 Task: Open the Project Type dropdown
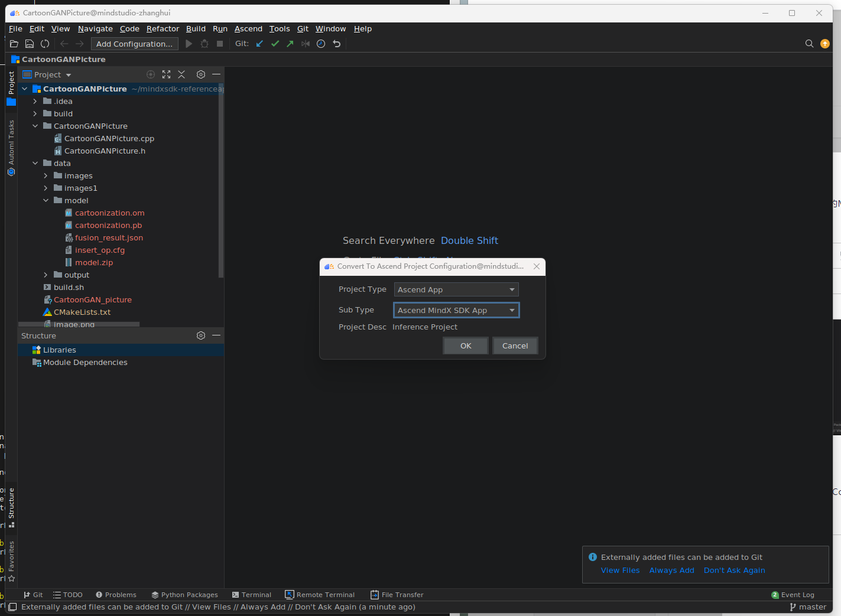coord(456,289)
